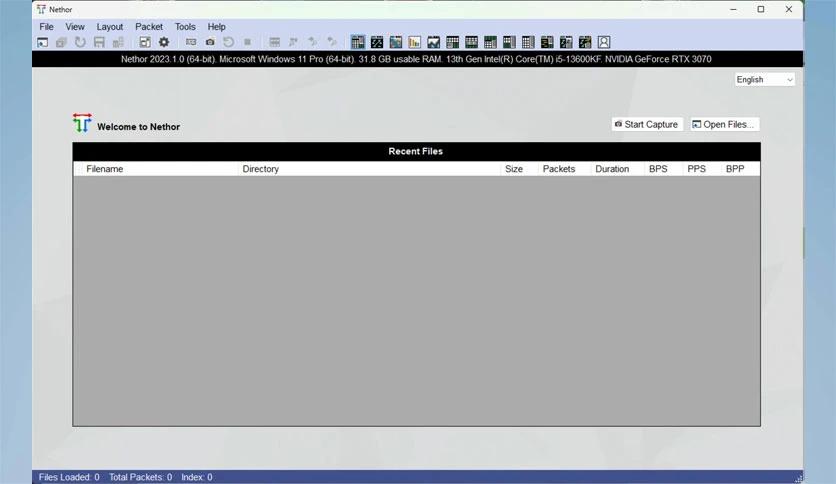Viewport: 836px width, 484px height.
Task: Click the Files Loaded: 0 status entry
Action: coord(69,477)
